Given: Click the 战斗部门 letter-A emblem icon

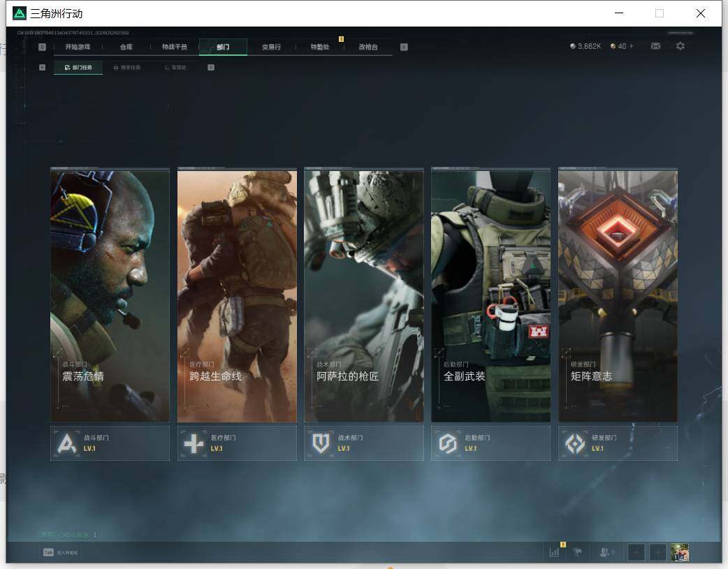Looking at the screenshot, I should (67, 444).
